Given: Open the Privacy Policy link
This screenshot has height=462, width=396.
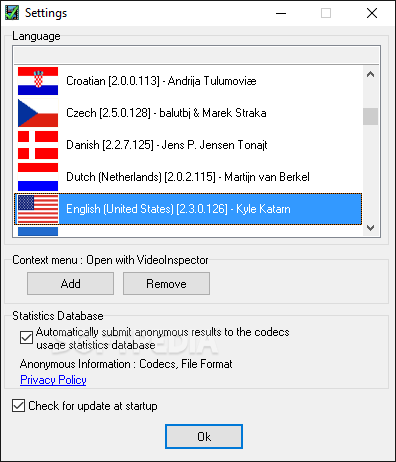Looking at the screenshot, I should (53, 380).
